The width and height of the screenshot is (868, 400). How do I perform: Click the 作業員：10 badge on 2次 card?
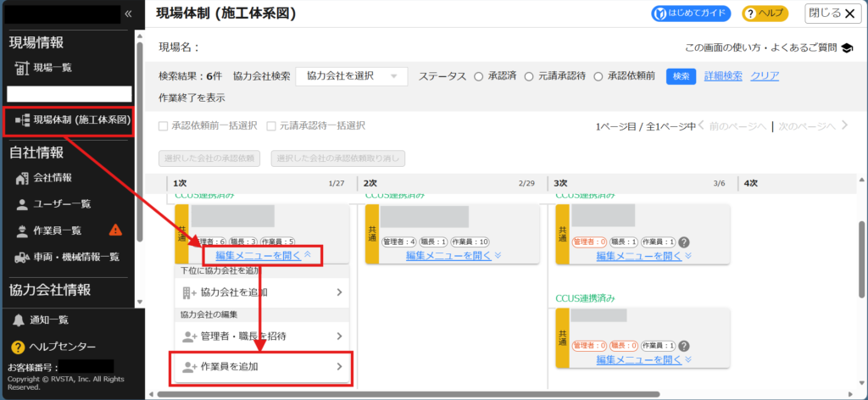[x=470, y=242]
